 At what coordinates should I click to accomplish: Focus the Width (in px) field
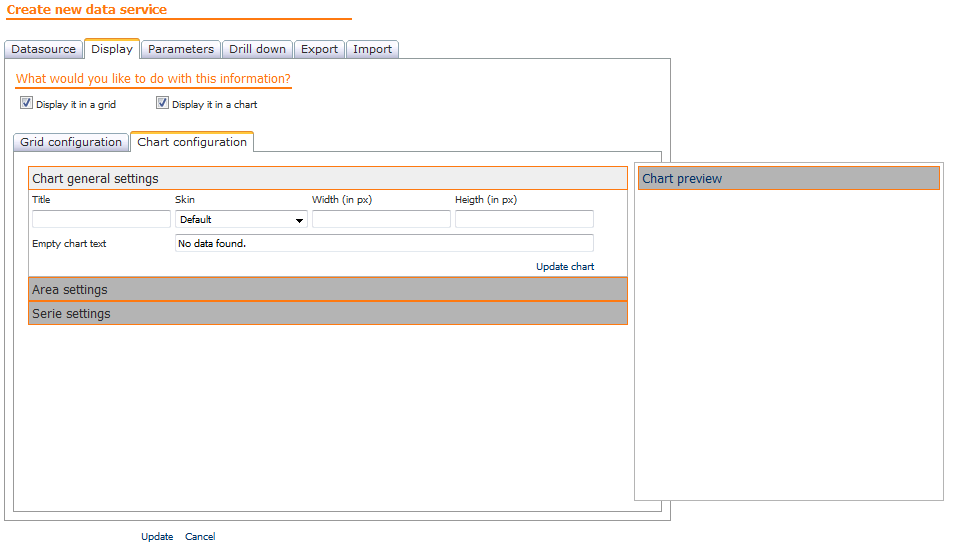(x=381, y=219)
